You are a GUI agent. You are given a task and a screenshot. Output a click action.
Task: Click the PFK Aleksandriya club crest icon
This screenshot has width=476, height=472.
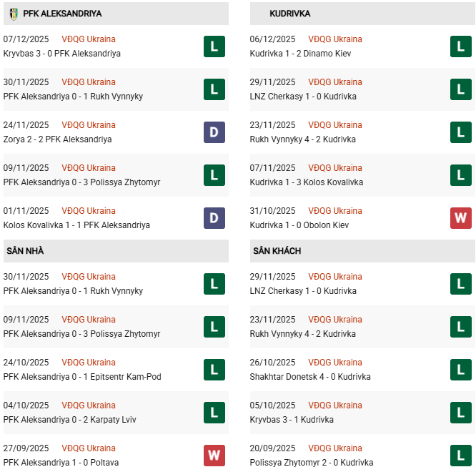(14, 14)
